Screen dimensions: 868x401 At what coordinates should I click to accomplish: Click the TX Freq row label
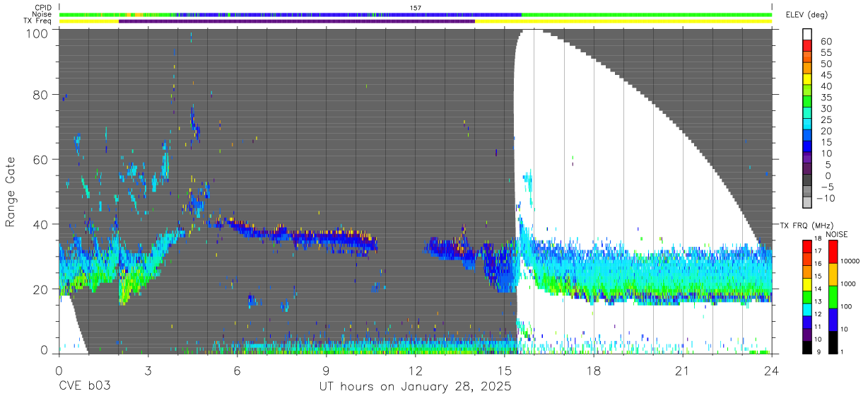click(38, 21)
